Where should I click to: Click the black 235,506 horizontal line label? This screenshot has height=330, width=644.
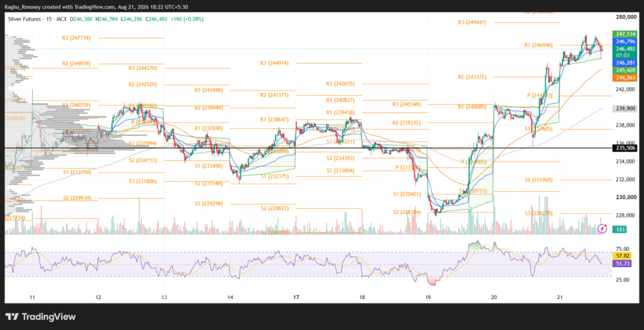(625, 148)
